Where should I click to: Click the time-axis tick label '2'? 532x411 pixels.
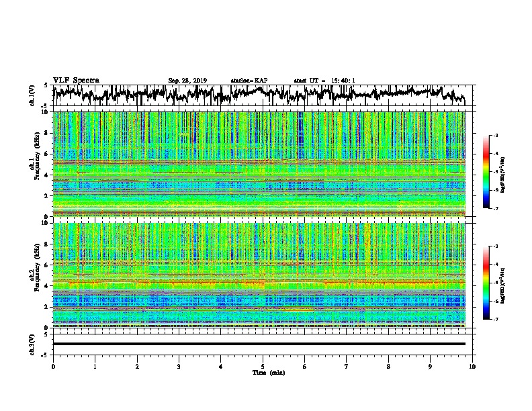tap(137, 367)
